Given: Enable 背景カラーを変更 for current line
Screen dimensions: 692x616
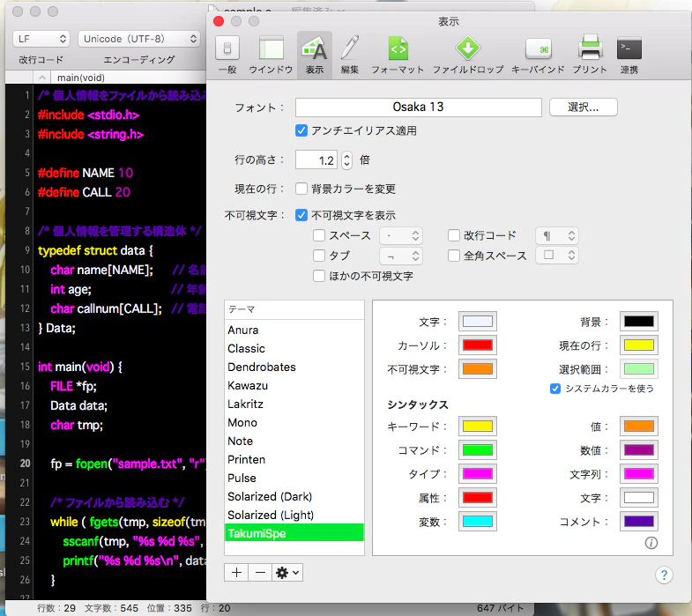Looking at the screenshot, I should click(x=301, y=189).
